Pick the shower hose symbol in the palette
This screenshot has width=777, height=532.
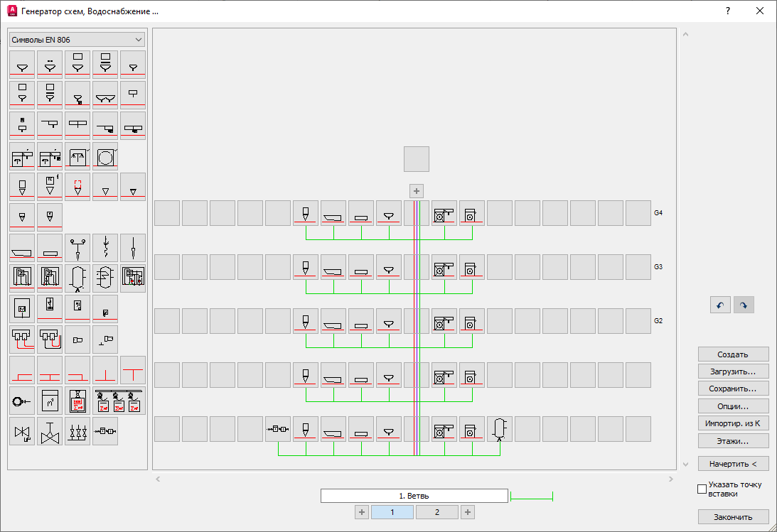tap(105, 248)
